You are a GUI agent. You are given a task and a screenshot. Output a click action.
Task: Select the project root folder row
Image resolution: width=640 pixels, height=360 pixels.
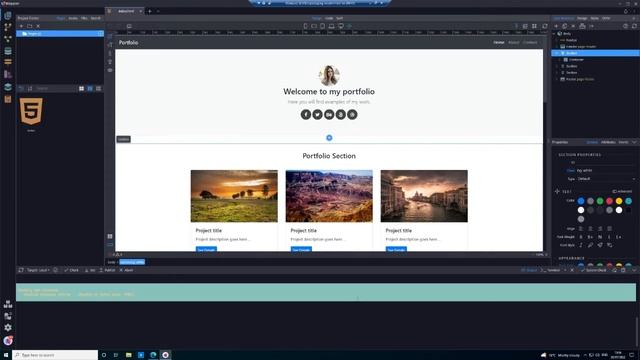tap(60, 33)
